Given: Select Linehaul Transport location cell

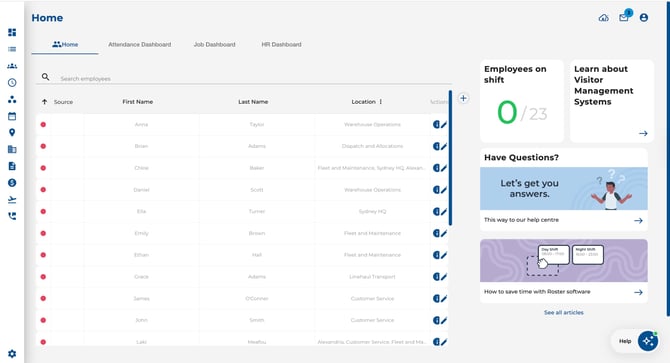Looking at the screenshot, I should (372, 277).
